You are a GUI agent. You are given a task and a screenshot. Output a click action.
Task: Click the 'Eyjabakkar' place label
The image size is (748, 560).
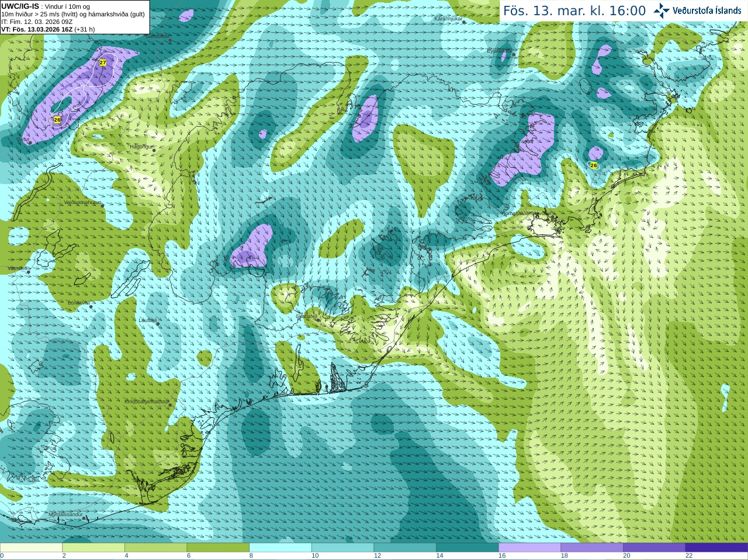click(x=500, y=51)
